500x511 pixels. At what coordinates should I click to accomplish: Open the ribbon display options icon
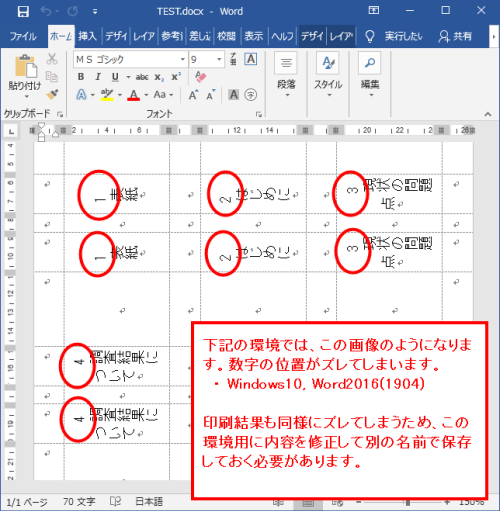[373, 10]
